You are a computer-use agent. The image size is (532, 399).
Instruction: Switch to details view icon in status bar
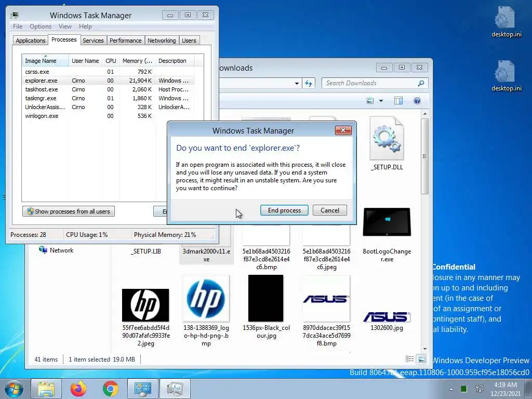(409, 359)
